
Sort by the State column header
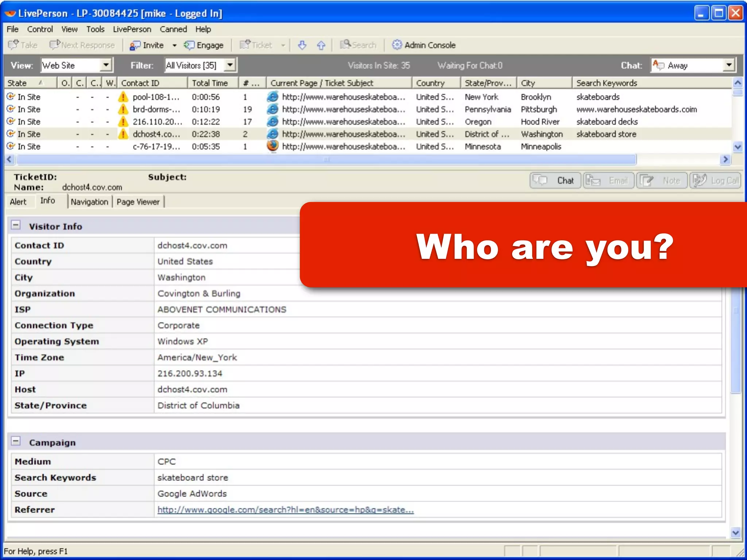pos(31,83)
